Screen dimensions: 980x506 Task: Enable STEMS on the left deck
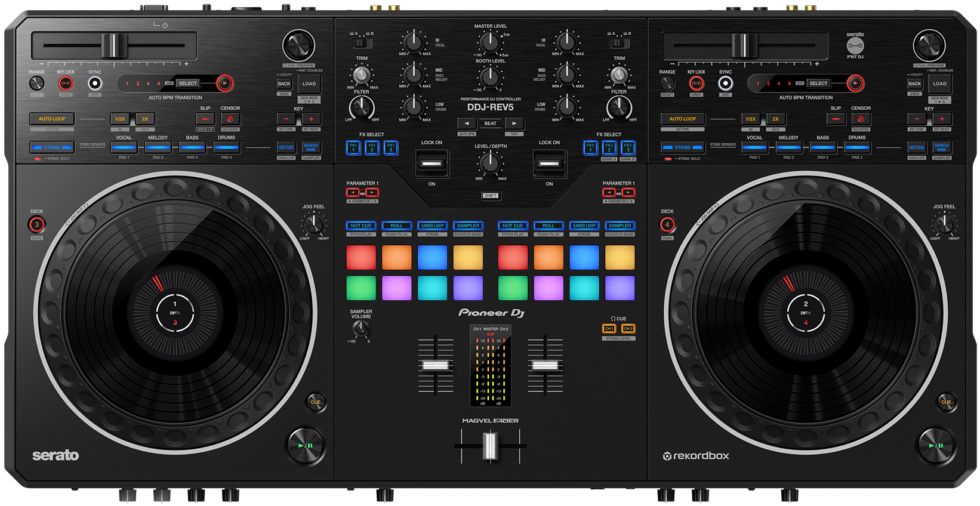coord(52,147)
